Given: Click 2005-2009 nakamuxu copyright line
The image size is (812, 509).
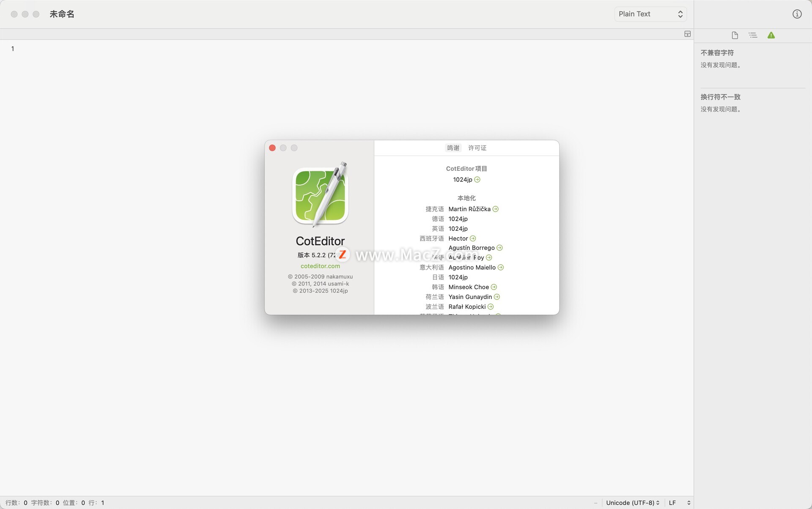Looking at the screenshot, I should (320, 276).
